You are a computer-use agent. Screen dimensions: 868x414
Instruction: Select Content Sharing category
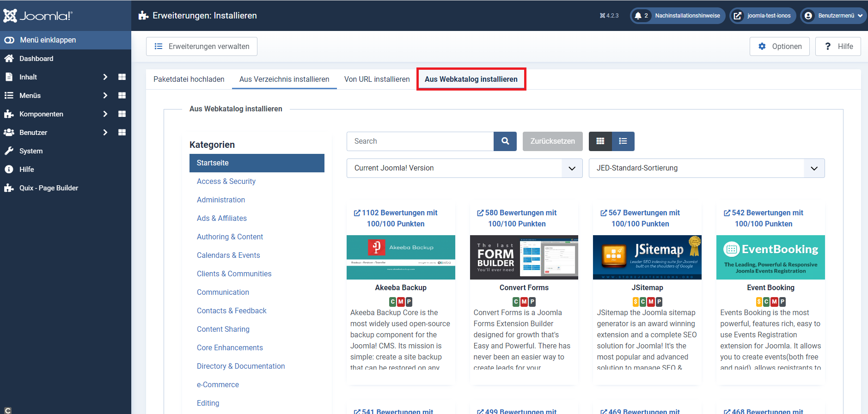tap(223, 329)
